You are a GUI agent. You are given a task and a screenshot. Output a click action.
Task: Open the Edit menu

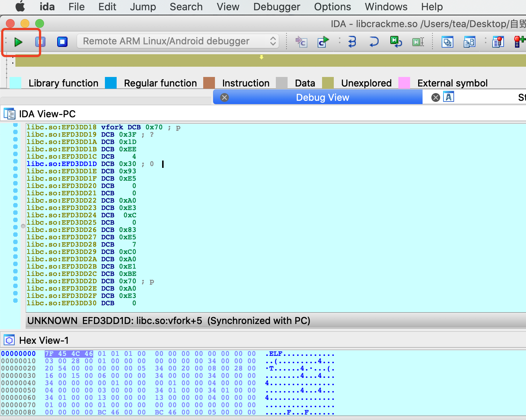[107, 7]
